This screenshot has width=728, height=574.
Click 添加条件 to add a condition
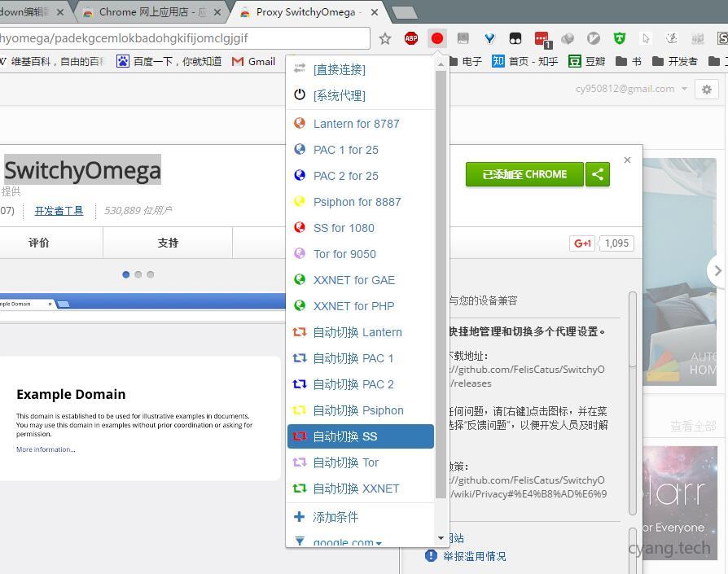[x=335, y=517]
